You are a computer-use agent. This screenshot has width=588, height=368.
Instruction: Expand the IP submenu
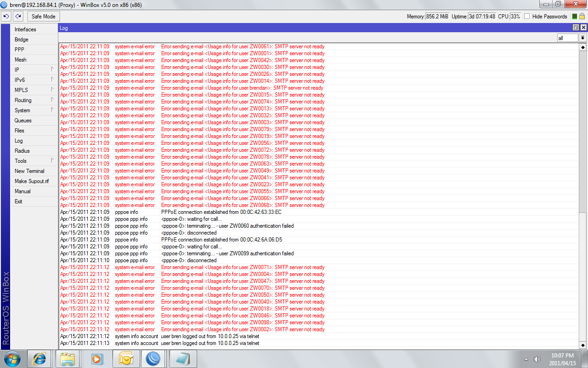34,70
